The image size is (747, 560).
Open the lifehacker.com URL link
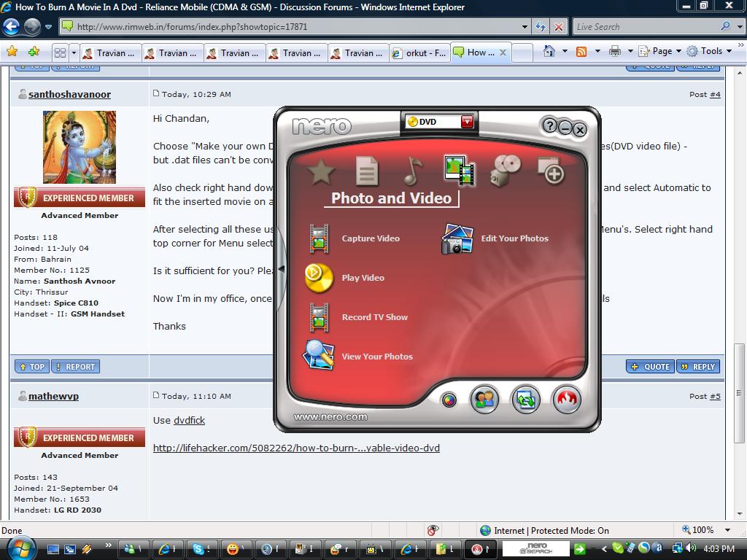[296, 448]
